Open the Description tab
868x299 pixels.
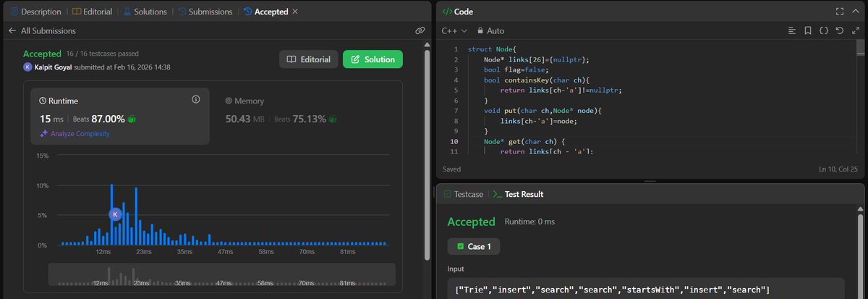(x=35, y=12)
